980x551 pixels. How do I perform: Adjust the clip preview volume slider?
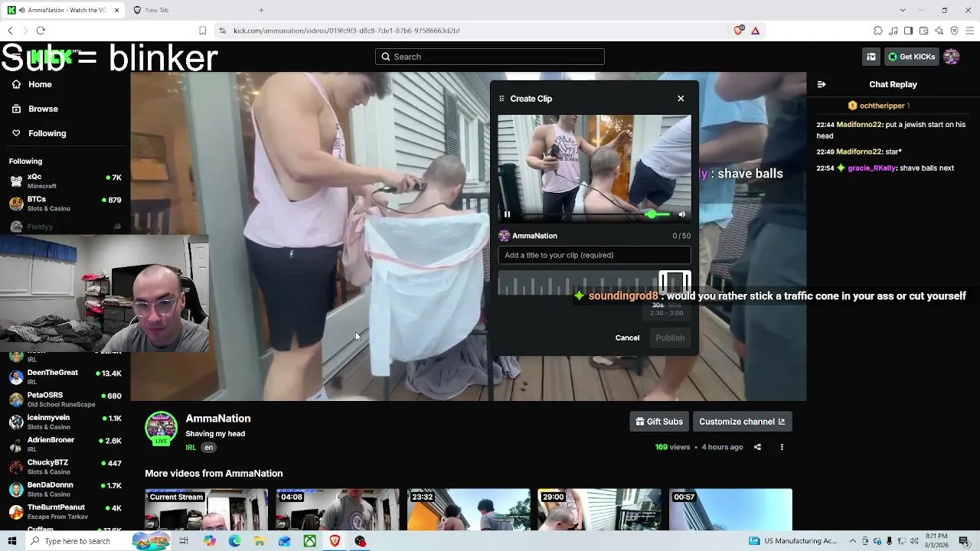tap(658, 214)
